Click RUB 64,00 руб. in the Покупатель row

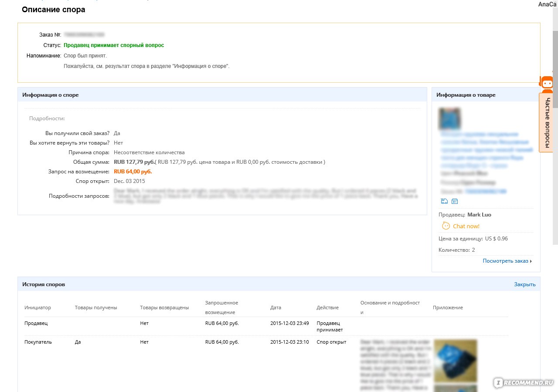tap(222, 342)
